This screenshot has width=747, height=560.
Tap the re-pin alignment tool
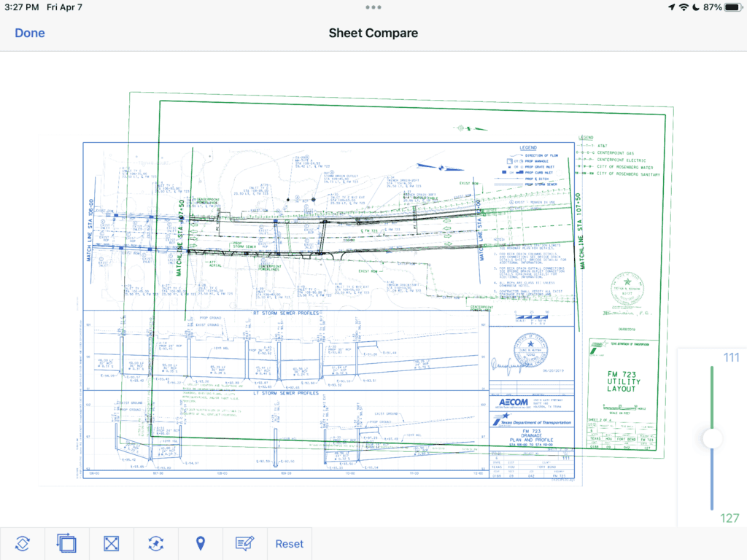coord(155,543)
